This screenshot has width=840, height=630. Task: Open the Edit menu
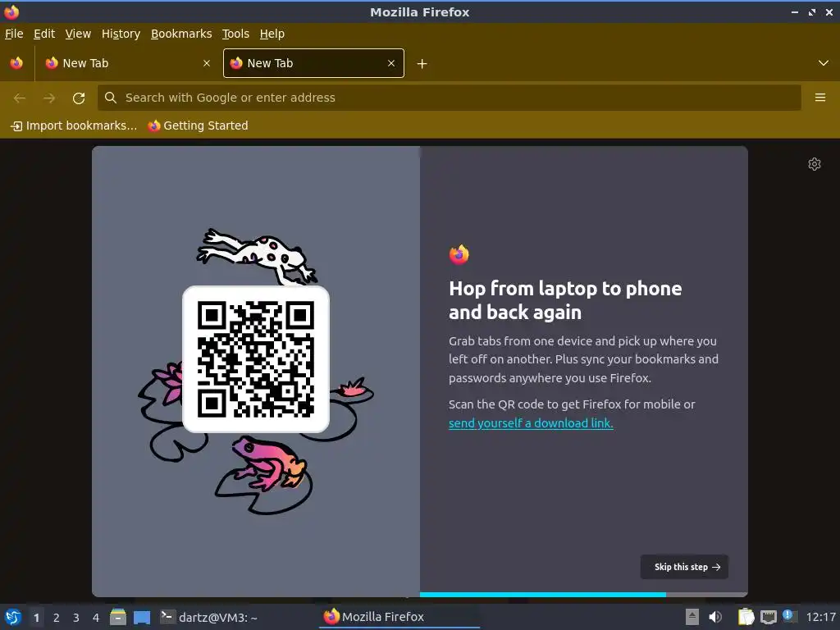(44, 34)
